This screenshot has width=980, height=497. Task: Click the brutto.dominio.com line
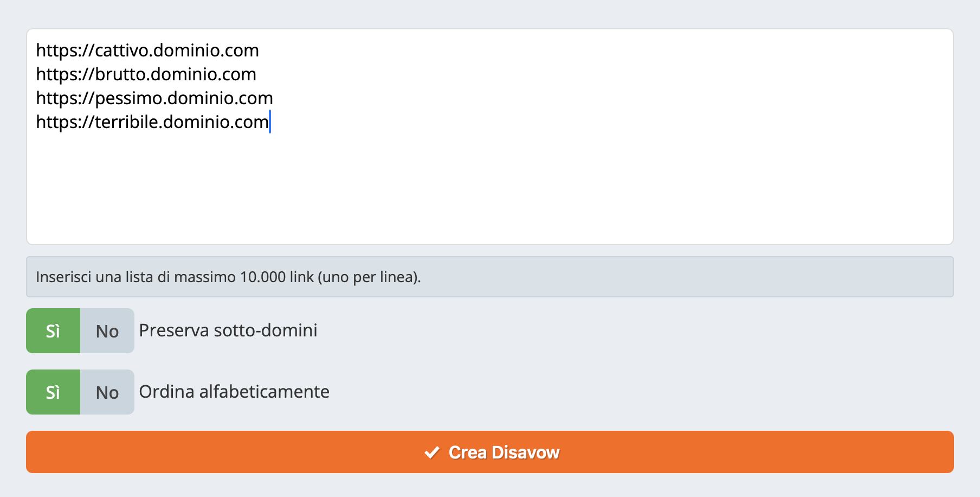pyautogui.click(x=146, y=74)
